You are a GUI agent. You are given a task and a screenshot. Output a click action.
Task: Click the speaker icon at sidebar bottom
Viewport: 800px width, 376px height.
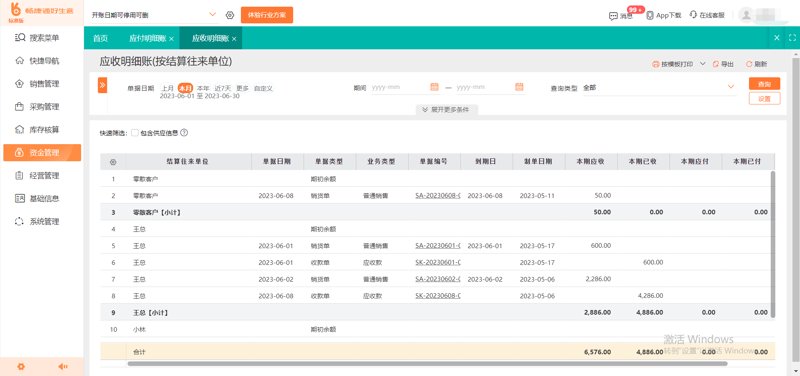pos(63,366)
